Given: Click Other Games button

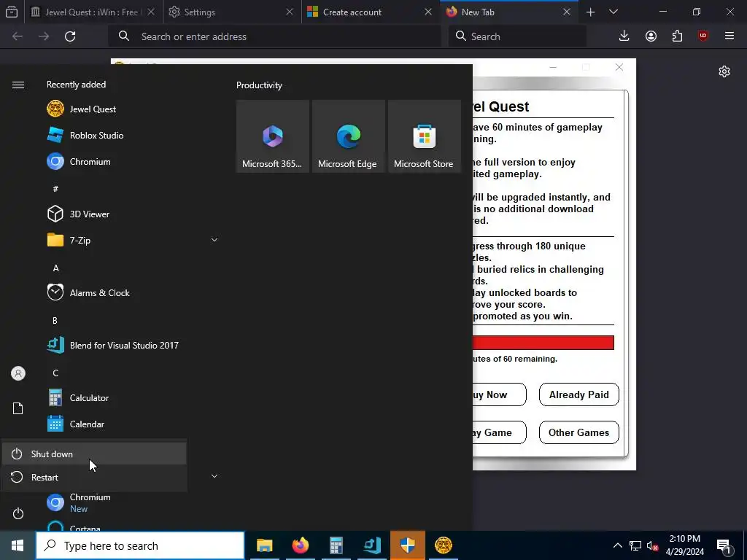Looking at the screenshot, I should point(578,432).
